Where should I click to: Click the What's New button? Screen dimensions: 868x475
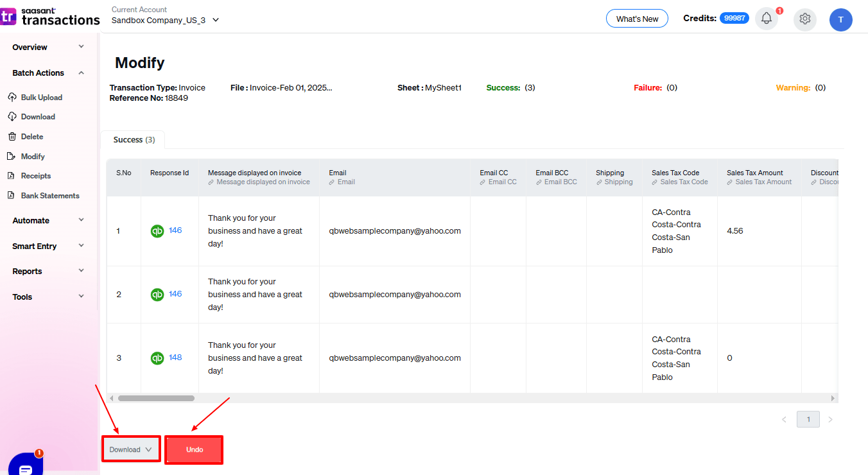[x=637, y=19]
